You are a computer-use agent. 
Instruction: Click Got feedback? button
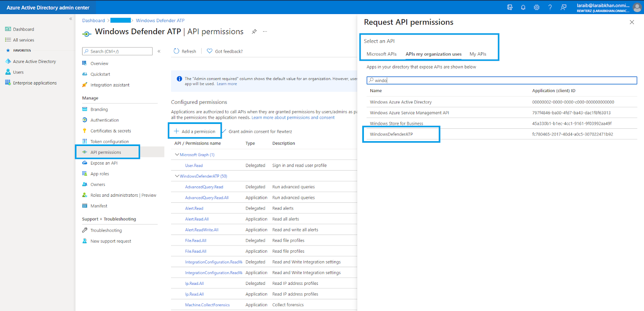click(225, 51)
